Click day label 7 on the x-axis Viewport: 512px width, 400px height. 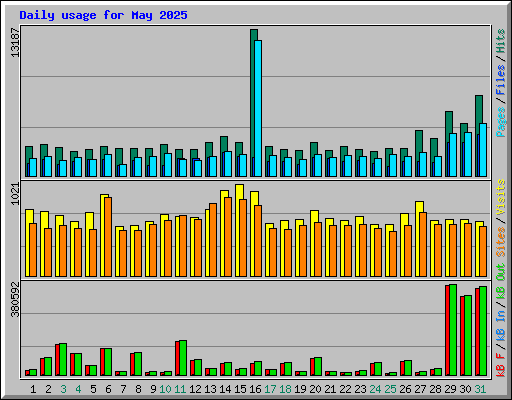tap(123, 389)
